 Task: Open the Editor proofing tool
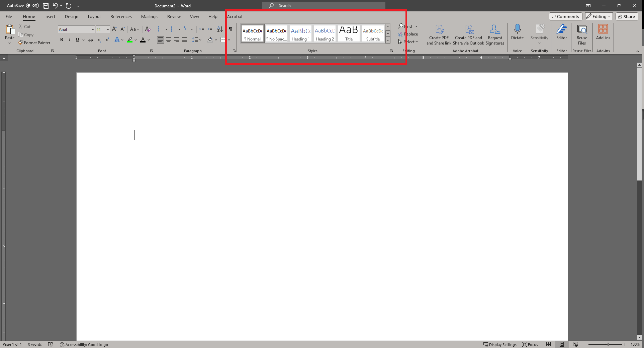pyautogui.click(x=561, y=32)
